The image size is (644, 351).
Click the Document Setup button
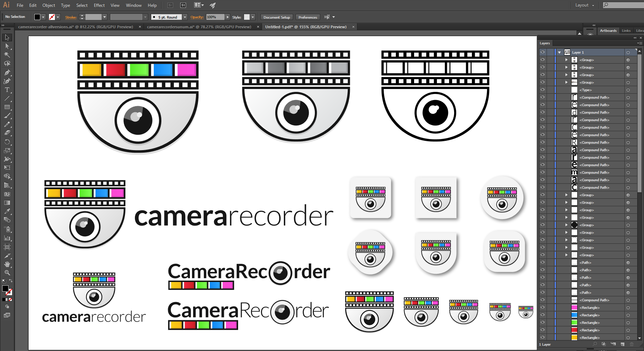coord(277,17)
